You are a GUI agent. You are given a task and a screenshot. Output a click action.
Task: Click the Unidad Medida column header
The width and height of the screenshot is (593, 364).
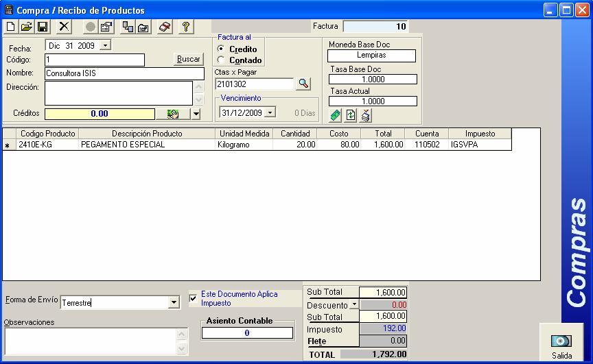tap(244, 133)
